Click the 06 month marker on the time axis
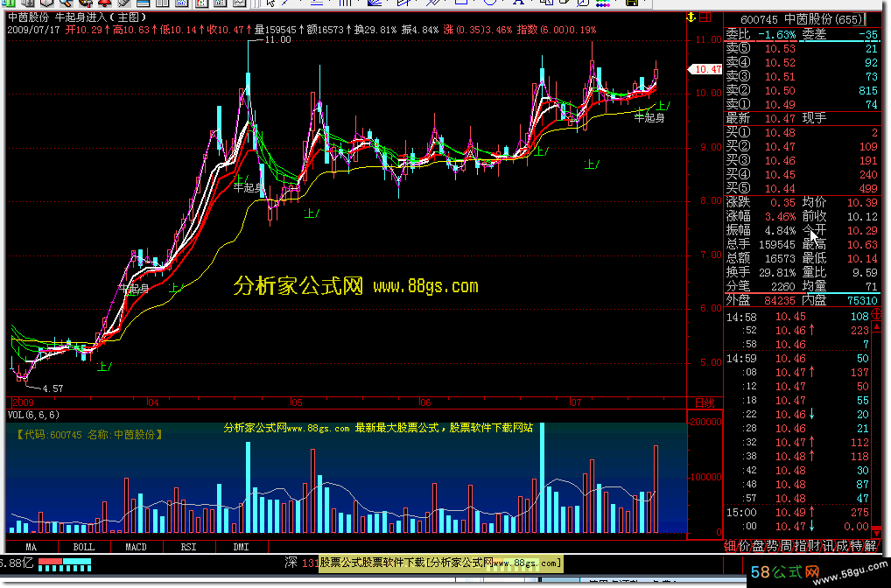The width and height of the screenshot is (891, 588). tap(424, 402)
